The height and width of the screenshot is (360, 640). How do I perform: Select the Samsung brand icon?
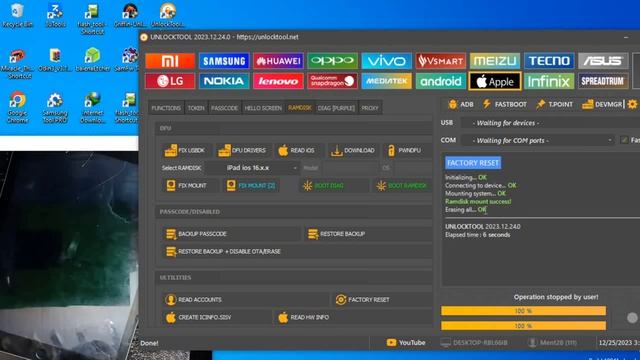point(224,61)
